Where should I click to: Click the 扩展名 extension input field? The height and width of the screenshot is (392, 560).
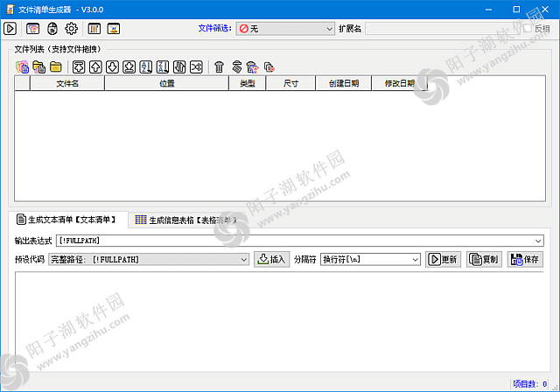442,29
